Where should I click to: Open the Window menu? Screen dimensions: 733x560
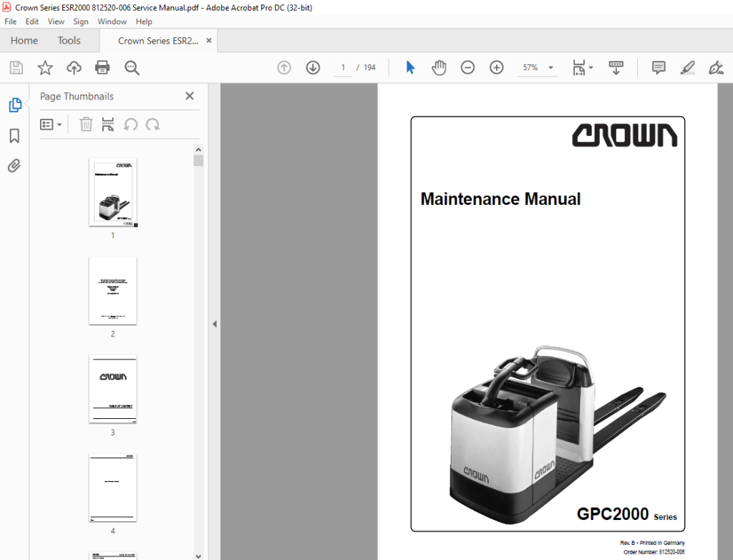[112, 21]
